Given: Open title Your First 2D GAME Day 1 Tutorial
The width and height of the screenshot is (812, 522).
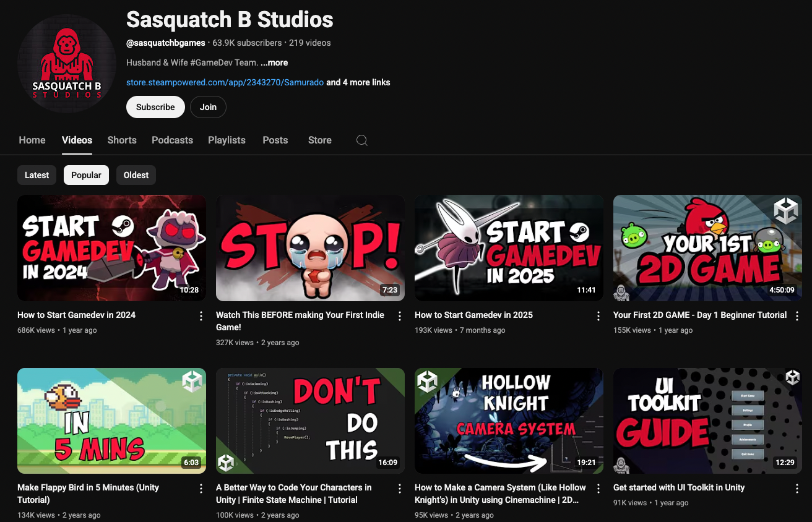Looking at the screenshot, I should [x=700, y=315].
